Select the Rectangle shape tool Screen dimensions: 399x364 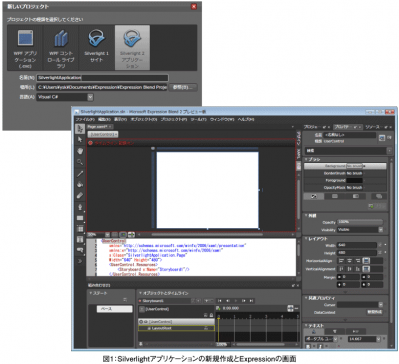pyautogui.click(x=80, y=218)
